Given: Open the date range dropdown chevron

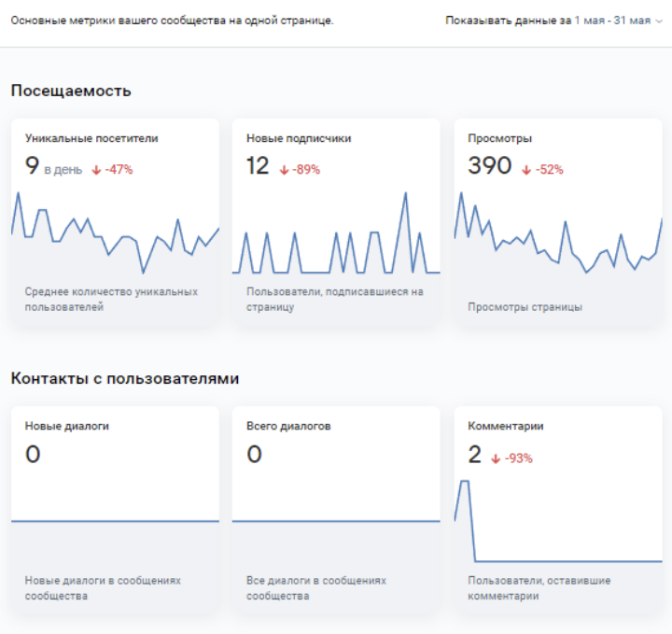Looking at the screenshot, I should (660, 21).
